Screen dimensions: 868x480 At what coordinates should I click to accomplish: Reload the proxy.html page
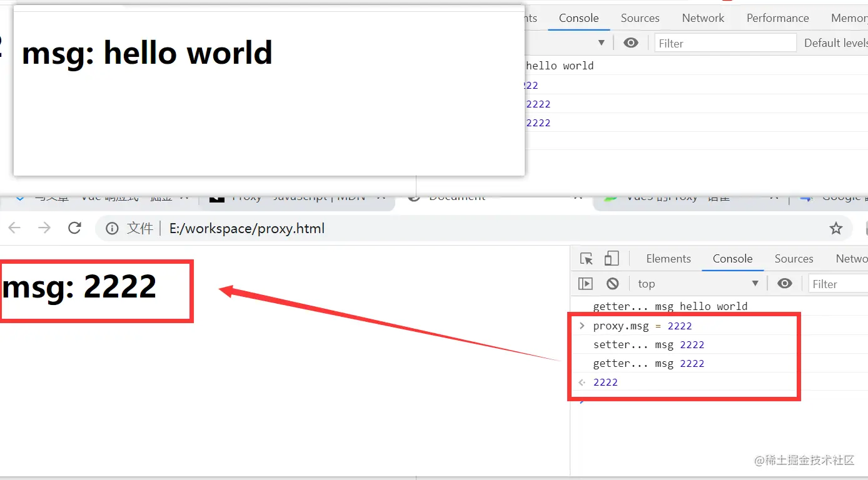click(x=74, y=228)
